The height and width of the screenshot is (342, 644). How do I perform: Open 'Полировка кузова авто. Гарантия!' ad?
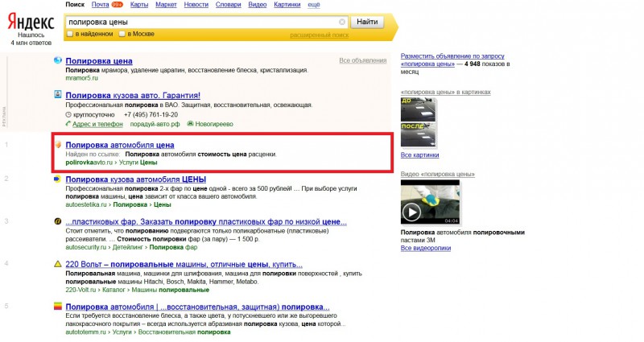pos(133,95)
